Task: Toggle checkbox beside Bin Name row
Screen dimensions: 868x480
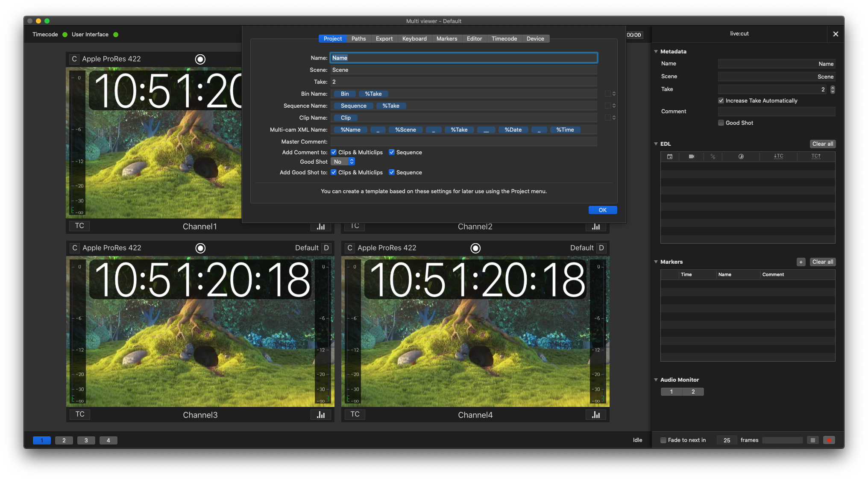Action: [607, 94]
